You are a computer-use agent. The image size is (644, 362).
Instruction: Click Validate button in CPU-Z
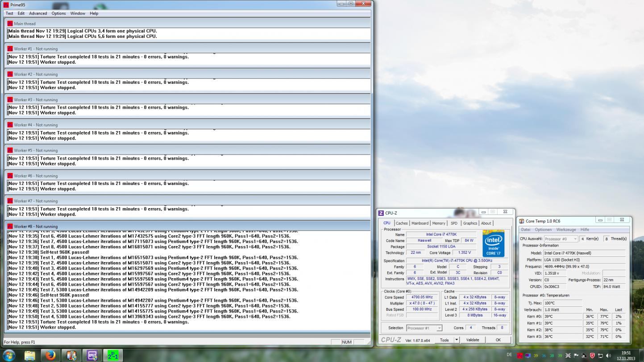(x=473, y=340)
